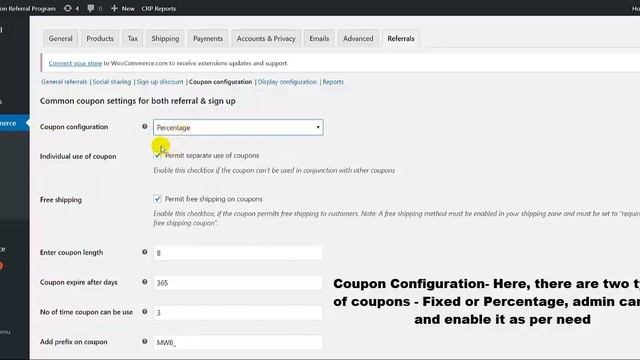Open CRP Reports in admin bar
This screenshot has height=360, width=640.
(x=159, y=8)
